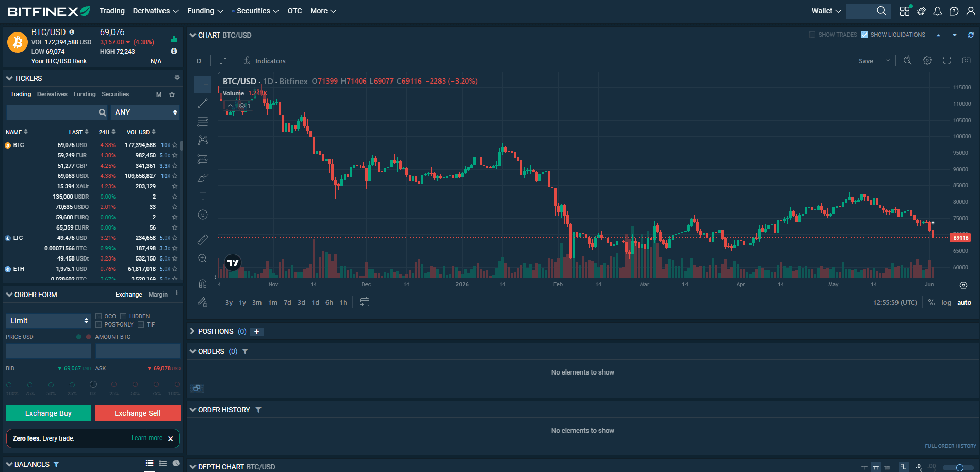Open the OTC menu item
The image size is (980, 472).
[x=295, y=11]
